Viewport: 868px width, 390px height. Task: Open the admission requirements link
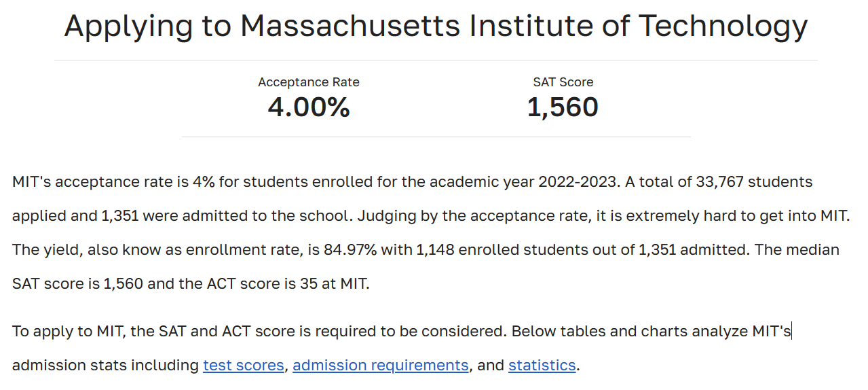point(381,366)
